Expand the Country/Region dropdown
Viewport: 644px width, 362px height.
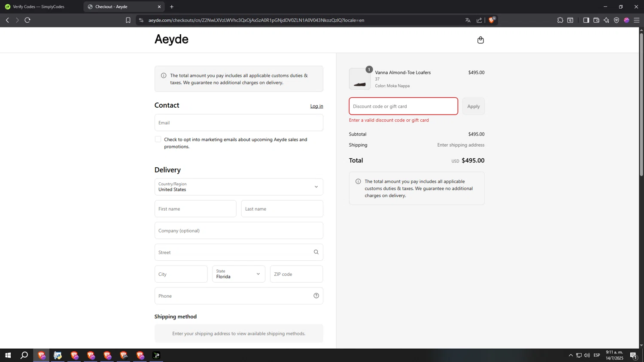click(x=239, y=187)
